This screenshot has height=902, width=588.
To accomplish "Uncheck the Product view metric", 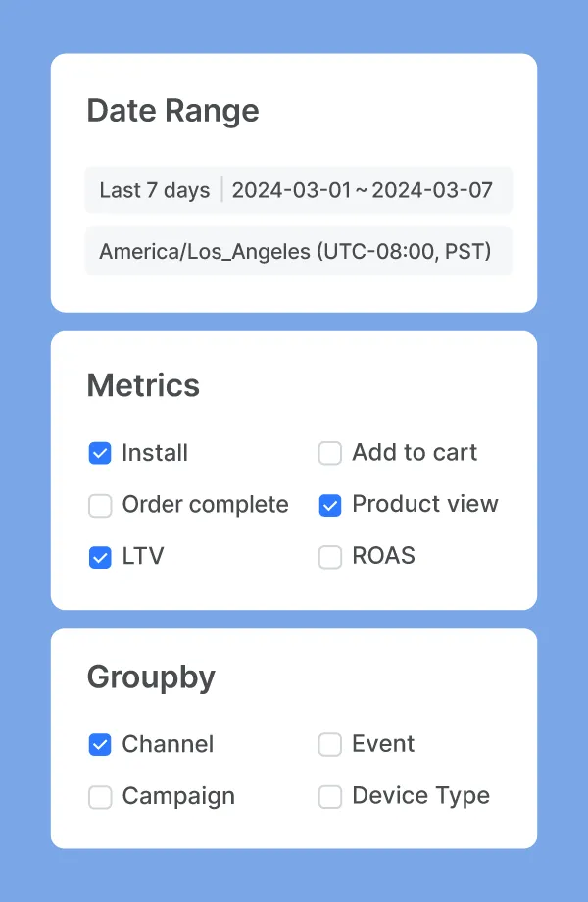I will [x=329, y=505].
